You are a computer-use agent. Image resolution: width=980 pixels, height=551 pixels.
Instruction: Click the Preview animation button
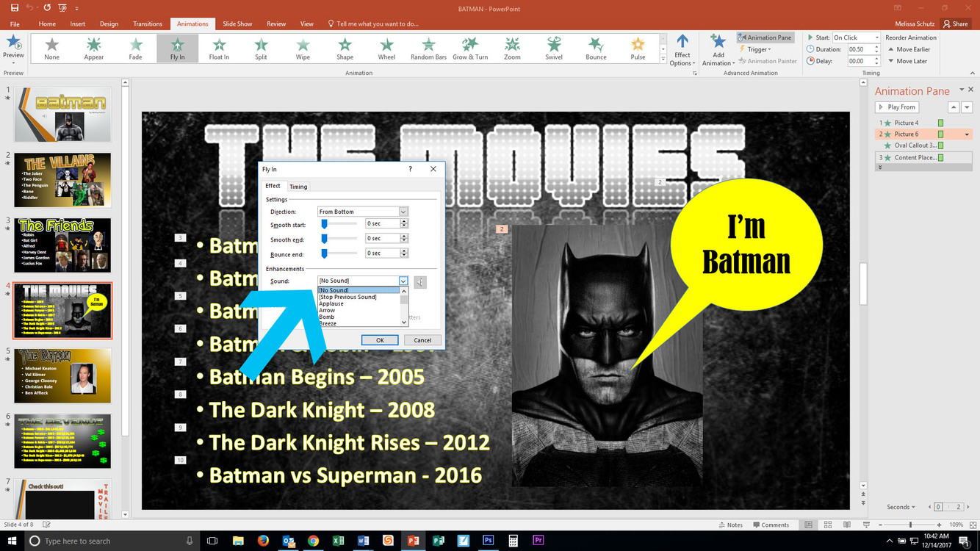(x=13, y=48)
